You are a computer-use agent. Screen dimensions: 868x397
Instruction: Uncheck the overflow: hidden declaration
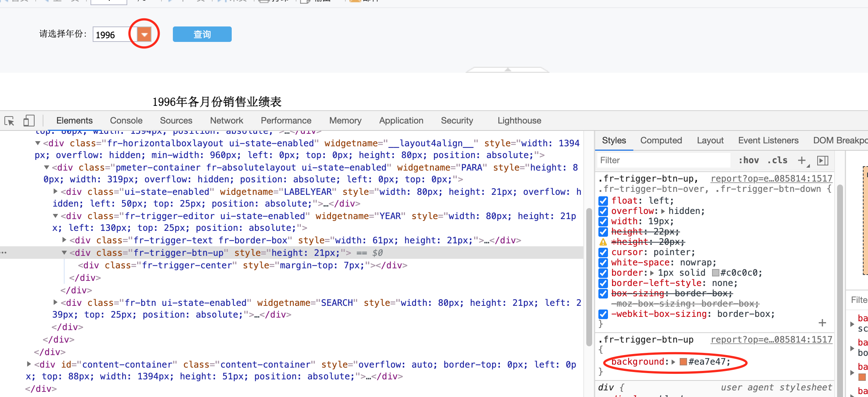tap(603, 211)
